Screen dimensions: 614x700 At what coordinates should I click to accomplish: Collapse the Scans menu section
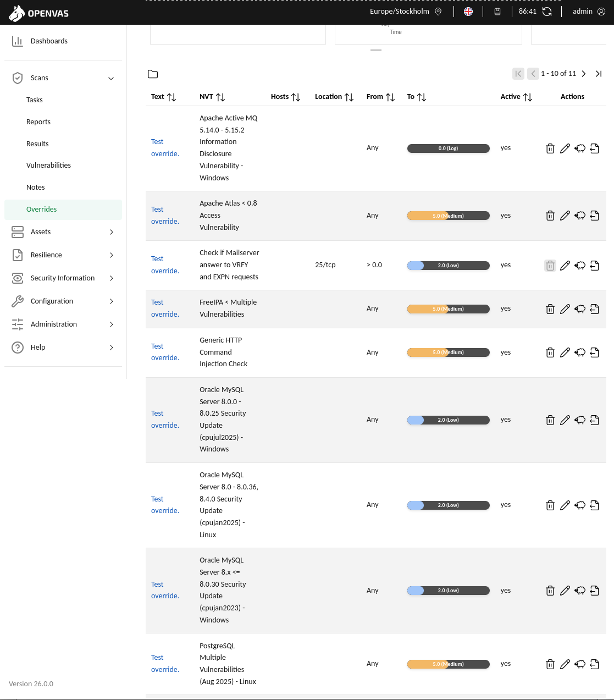click(111, 78)
